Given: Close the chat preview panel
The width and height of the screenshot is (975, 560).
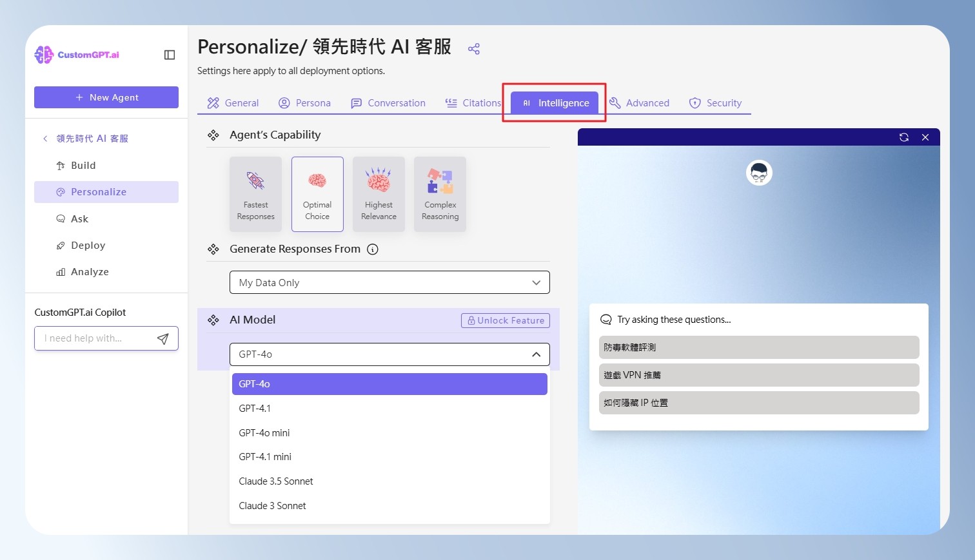Looking at the screenshot, I should tap(925, 137).
